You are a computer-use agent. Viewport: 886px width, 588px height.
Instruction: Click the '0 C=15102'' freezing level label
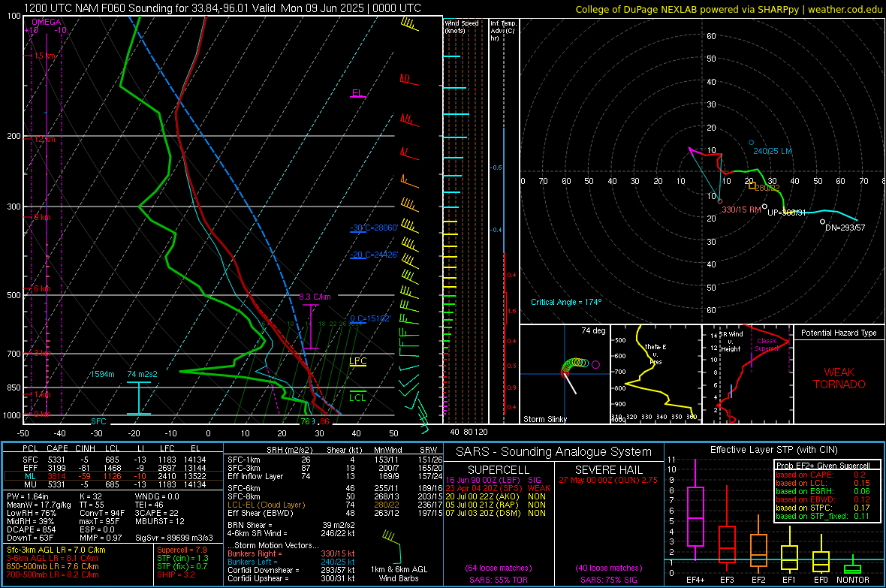(370, 318)
